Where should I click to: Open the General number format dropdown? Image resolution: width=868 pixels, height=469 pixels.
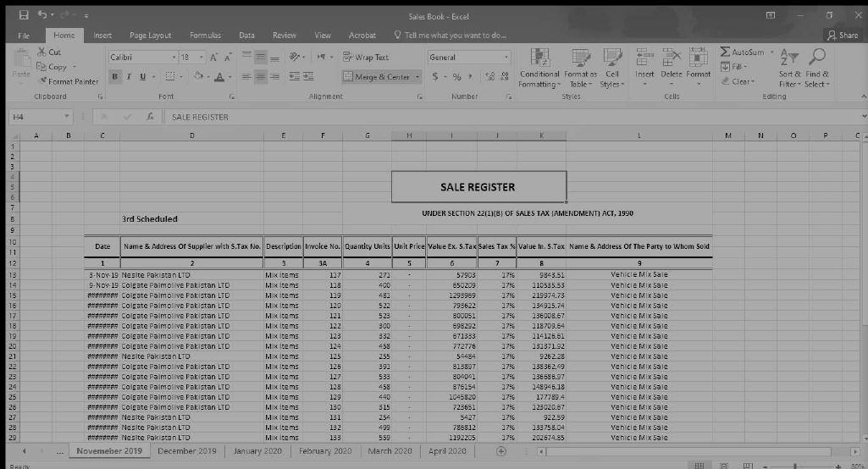coord(506,57)
